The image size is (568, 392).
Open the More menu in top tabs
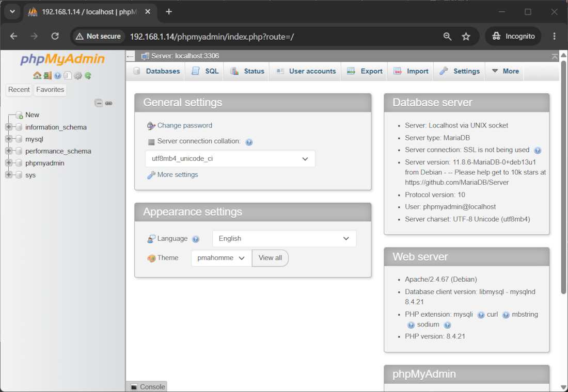click(x=506, y=71)
